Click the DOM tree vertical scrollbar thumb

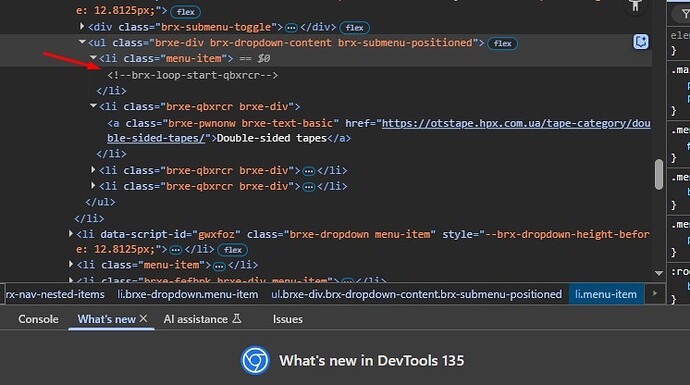659,174
